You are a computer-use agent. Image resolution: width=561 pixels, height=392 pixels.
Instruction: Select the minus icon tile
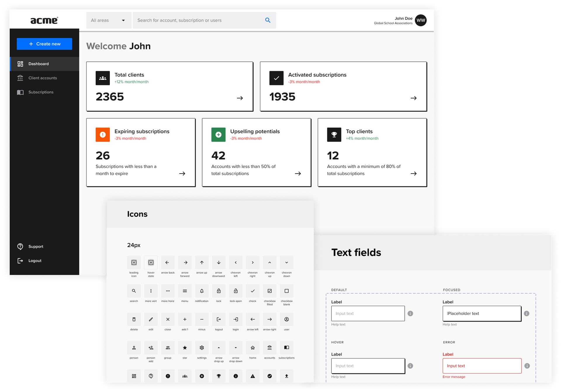coord(202,319)
